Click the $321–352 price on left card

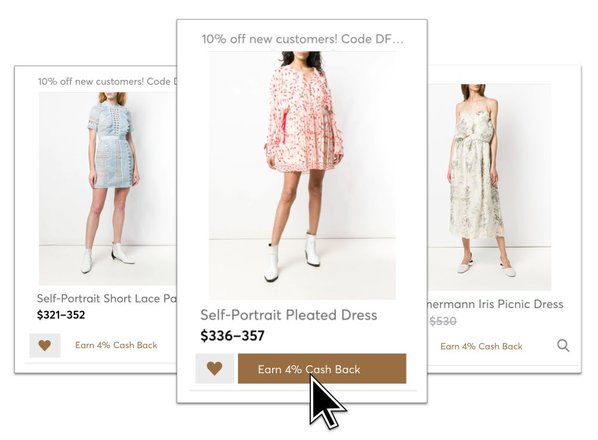[61, 315]
